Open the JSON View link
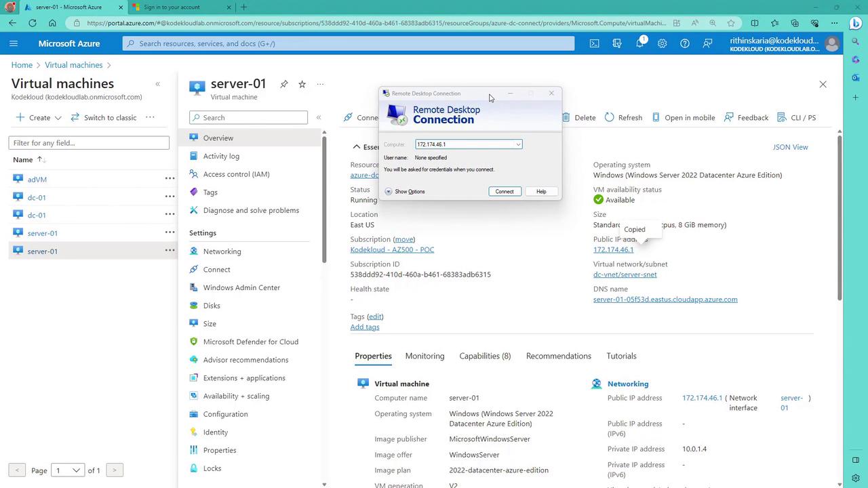 tap(791, 147)
